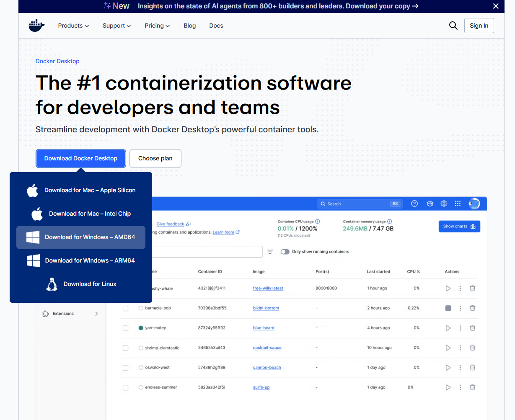Click the help question-mark icon in Docker Desktop
Screen dimensions: 515x420
pyautogui.click(x=414, y=204)
